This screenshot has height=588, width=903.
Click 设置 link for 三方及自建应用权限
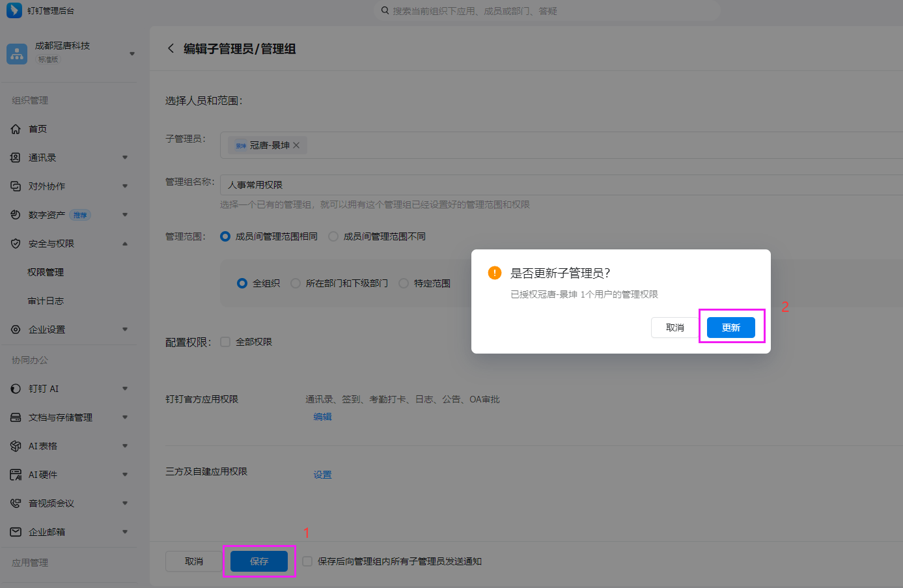323,475
